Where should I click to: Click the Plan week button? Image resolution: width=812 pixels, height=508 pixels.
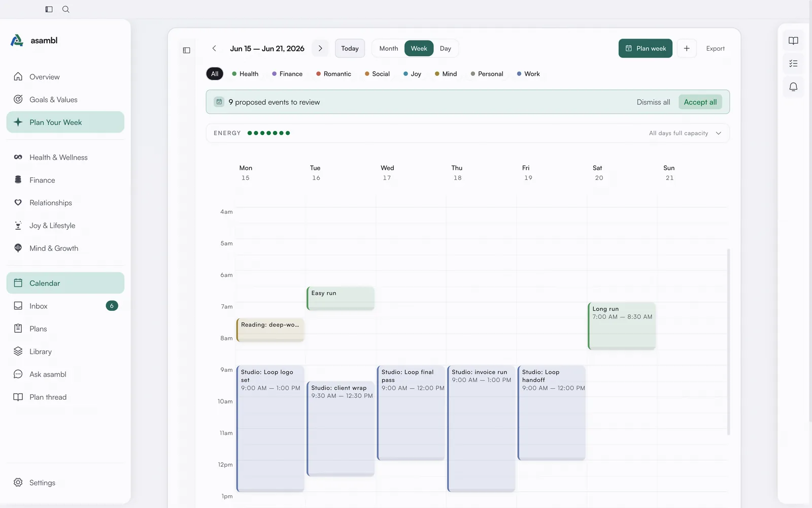coord(646,48)
